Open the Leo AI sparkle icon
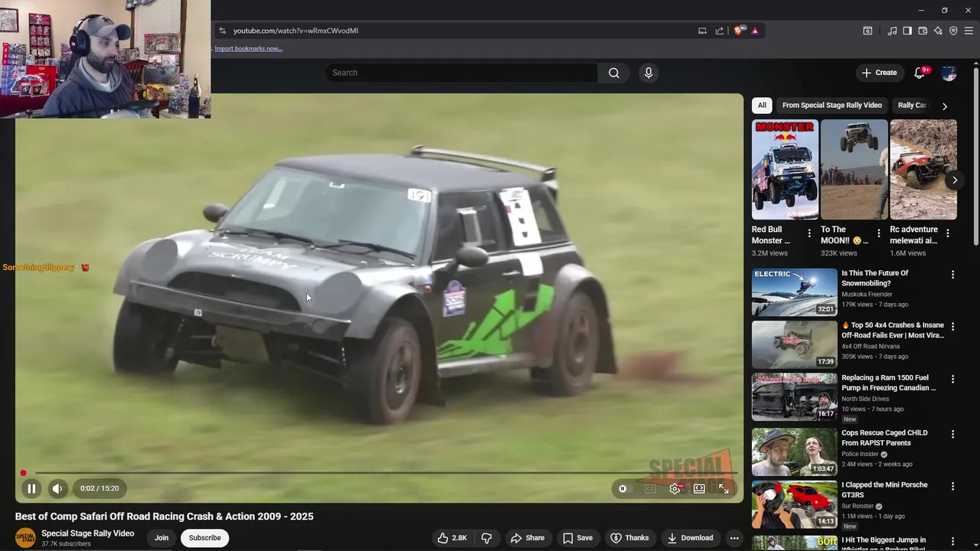Screen dimensions: 980x551 click(x=938, y=31)
